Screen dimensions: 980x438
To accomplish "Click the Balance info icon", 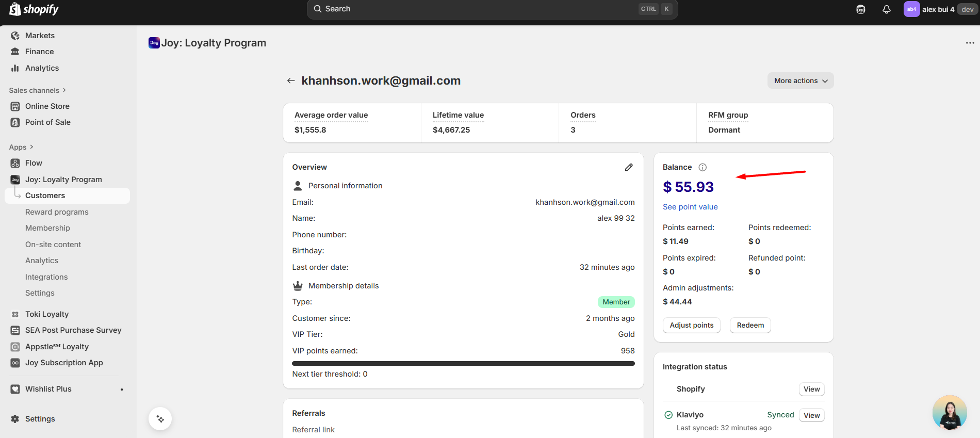I will pyautogui.click(x=703, y=167).
